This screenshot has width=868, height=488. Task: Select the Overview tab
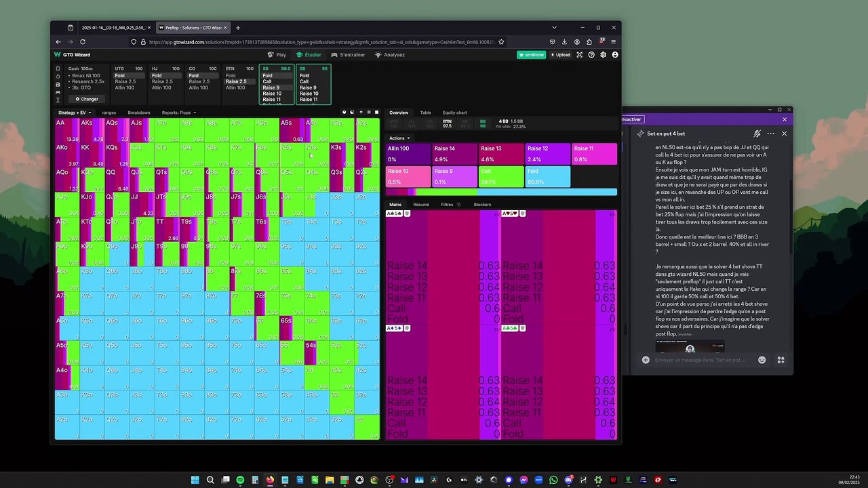pyautogui.click(x=399, y=113)
